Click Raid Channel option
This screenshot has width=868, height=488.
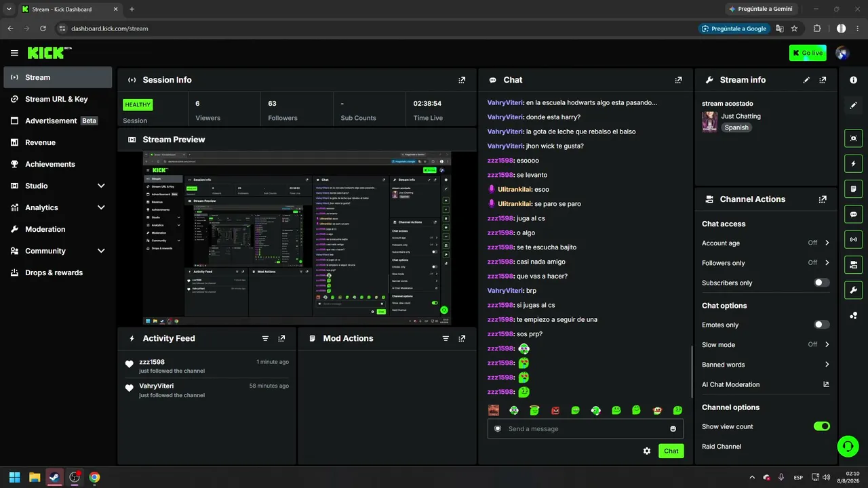tap(722, 447)
